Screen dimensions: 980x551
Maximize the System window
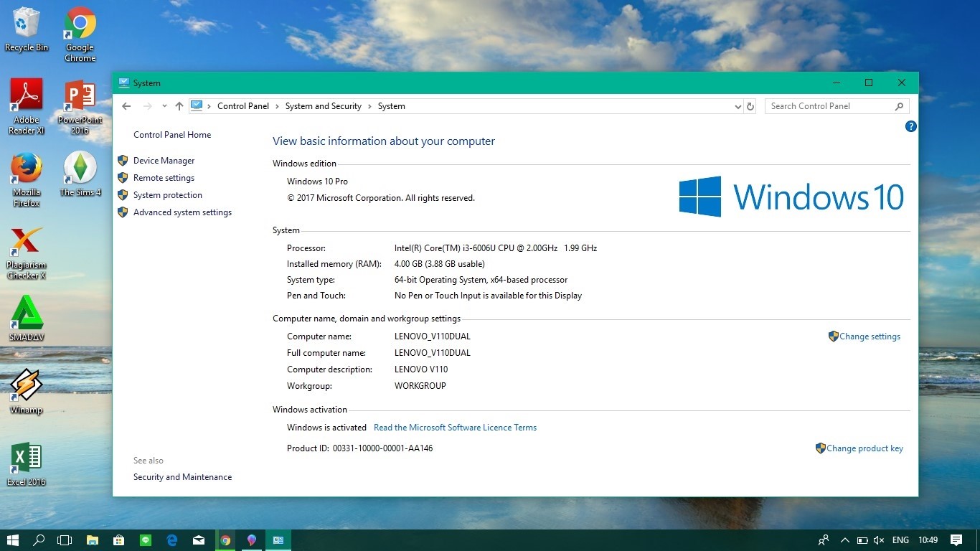869,83
